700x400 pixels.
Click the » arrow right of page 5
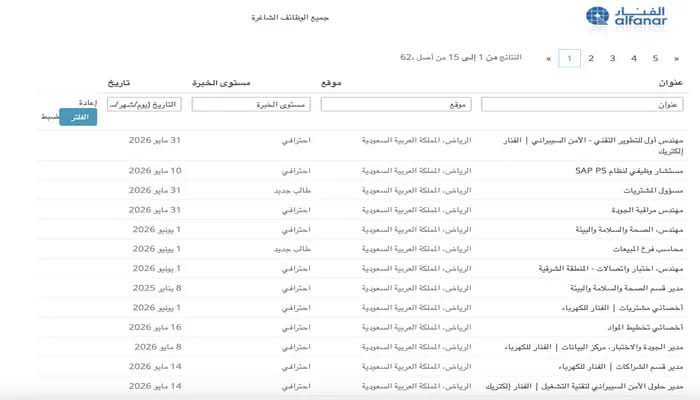(676, 58)
